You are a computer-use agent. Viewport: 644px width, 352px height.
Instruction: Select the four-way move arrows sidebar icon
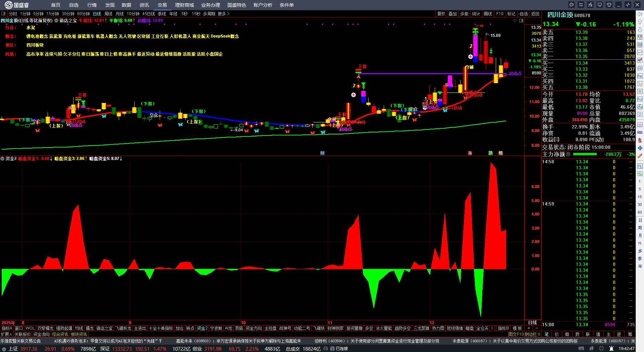pos(640,148)
